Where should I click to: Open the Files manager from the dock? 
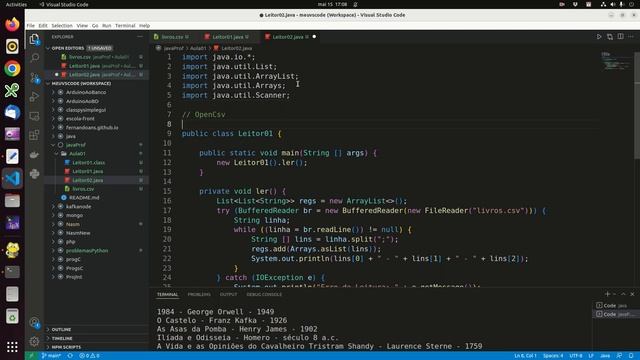pos(12,200)
